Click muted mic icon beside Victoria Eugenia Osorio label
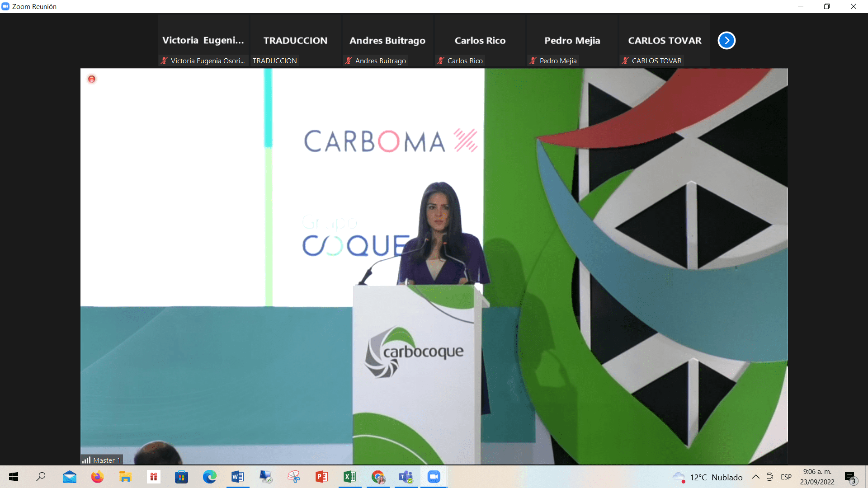 point(164,61)
